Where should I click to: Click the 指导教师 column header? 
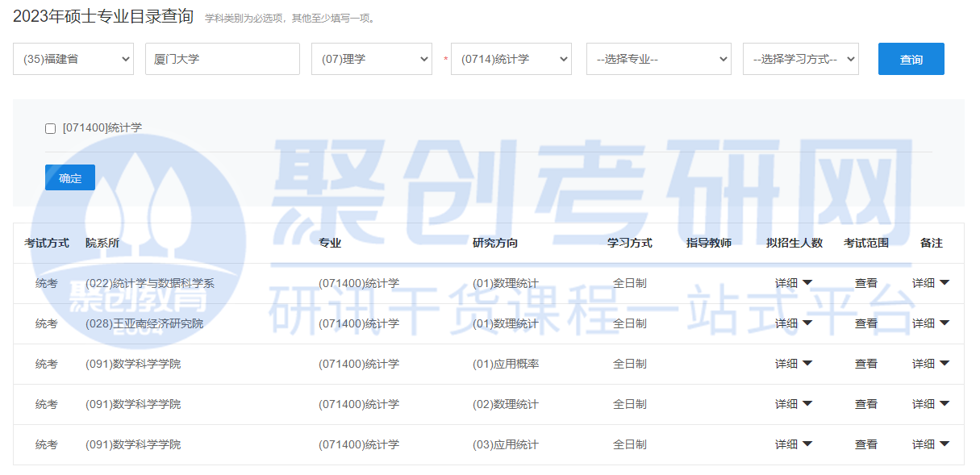coord(709,243)
